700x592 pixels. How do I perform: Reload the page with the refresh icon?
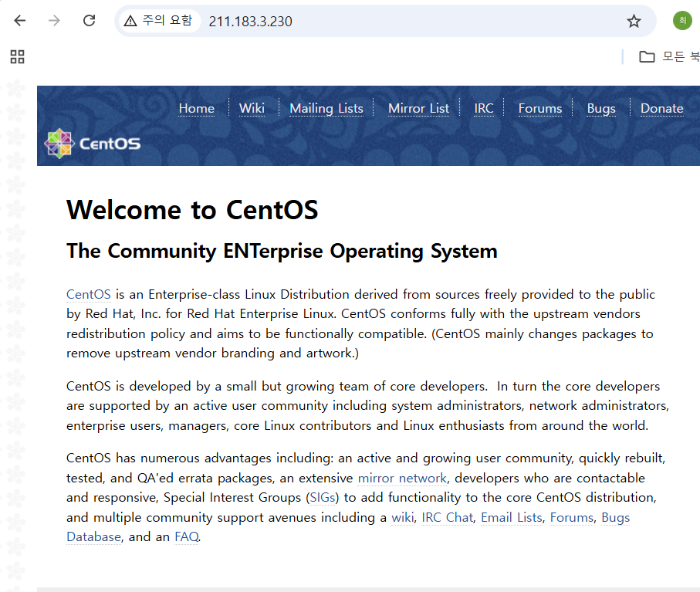[x=90, y=21]
